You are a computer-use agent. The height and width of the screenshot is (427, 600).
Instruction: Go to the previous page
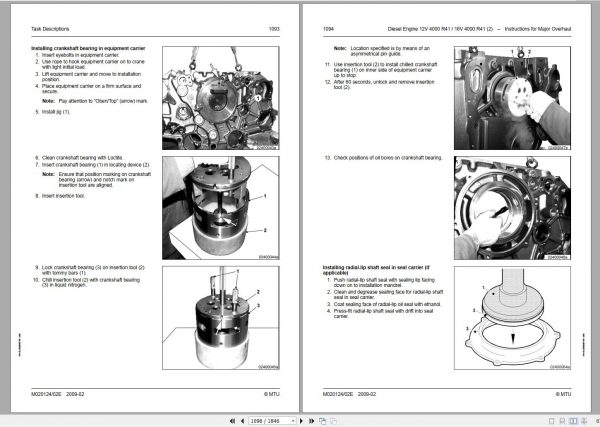click(x=243, y=421)
